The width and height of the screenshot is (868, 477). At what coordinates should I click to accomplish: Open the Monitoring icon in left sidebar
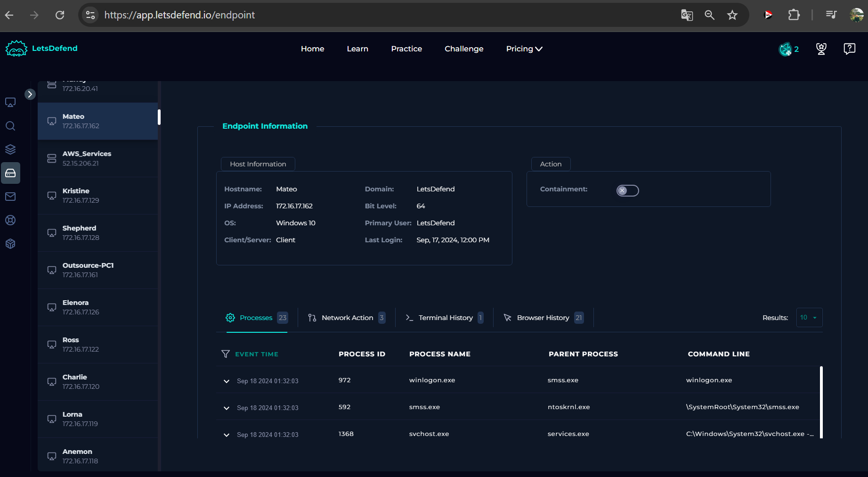(x=10, y=102)
